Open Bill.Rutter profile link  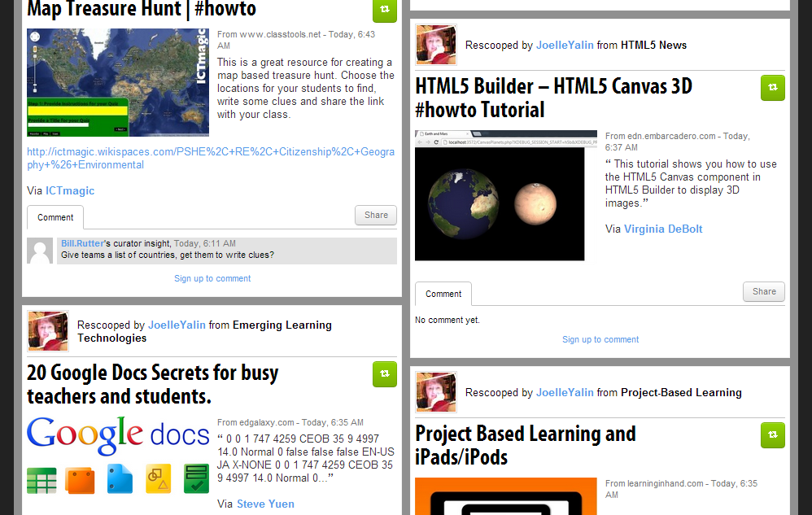coord(82,243)
